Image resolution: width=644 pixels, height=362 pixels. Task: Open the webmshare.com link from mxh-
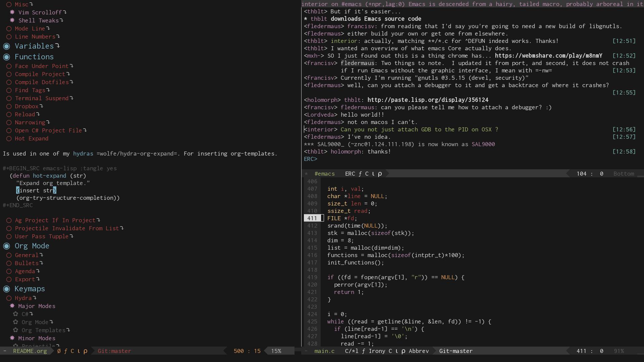pyautogui.click(x=548, y=56)
